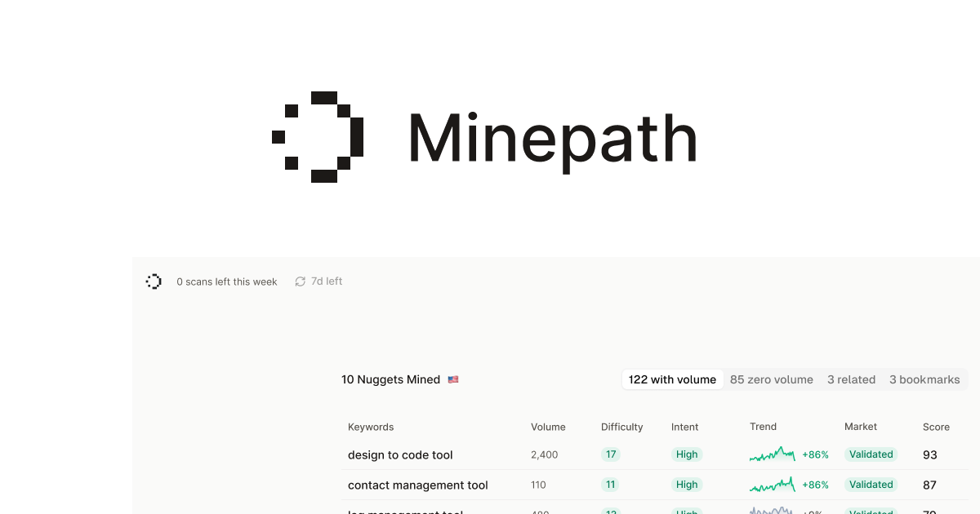This screenshot has height=514, width=980.
Task: Click the large Minepath pixel logo
Action: click(x=318, y=136)
